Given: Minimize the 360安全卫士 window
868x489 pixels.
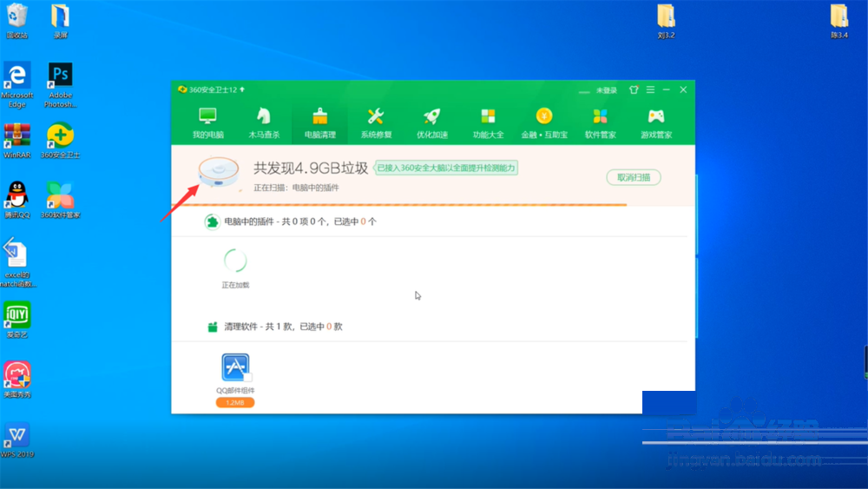Looking at the screenshot, I should click(667, 89).
